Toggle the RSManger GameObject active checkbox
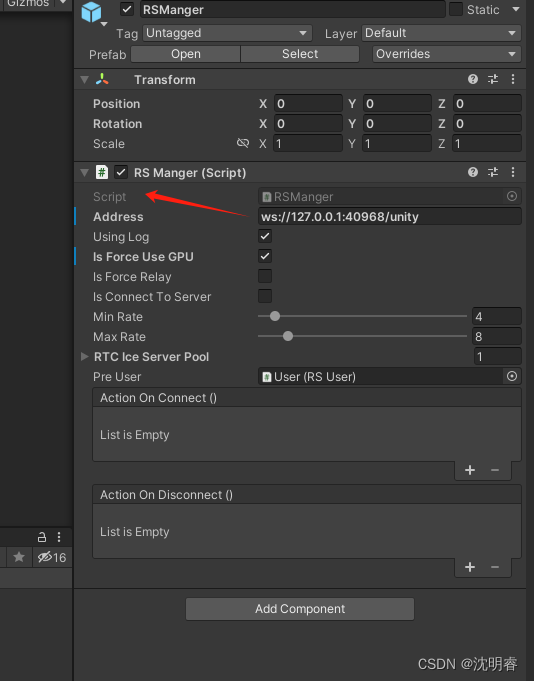This screenshot has width=534, height=681. [x=127, y=9]
